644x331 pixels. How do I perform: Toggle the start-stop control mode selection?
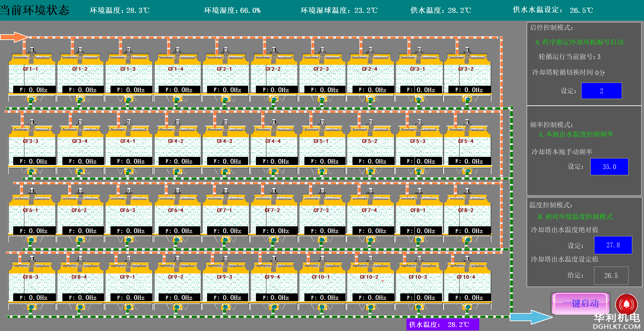(581, 43)
